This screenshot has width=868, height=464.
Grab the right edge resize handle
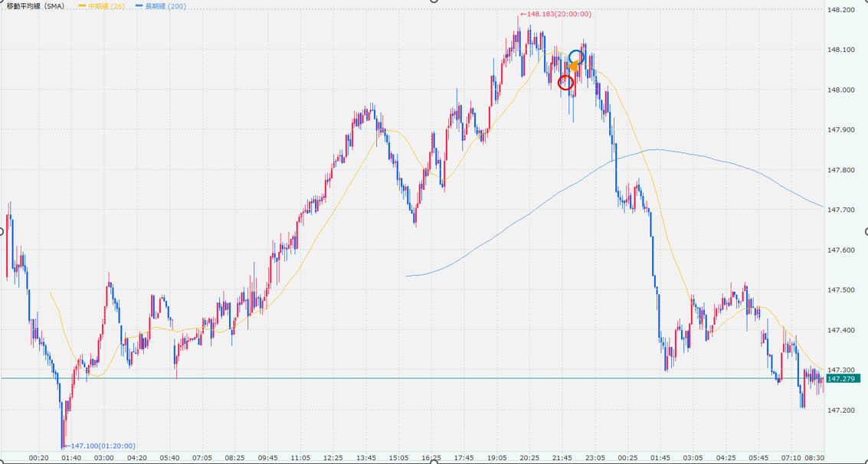[866, 232]
